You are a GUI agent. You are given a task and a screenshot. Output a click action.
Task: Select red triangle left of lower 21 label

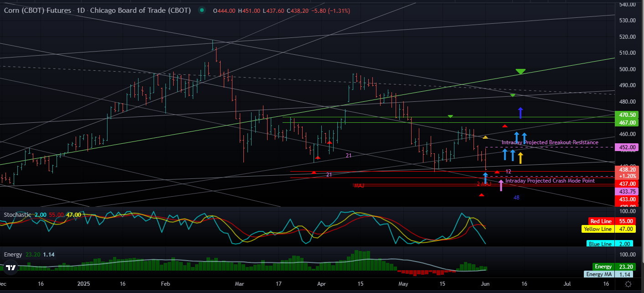click(314, 173)
